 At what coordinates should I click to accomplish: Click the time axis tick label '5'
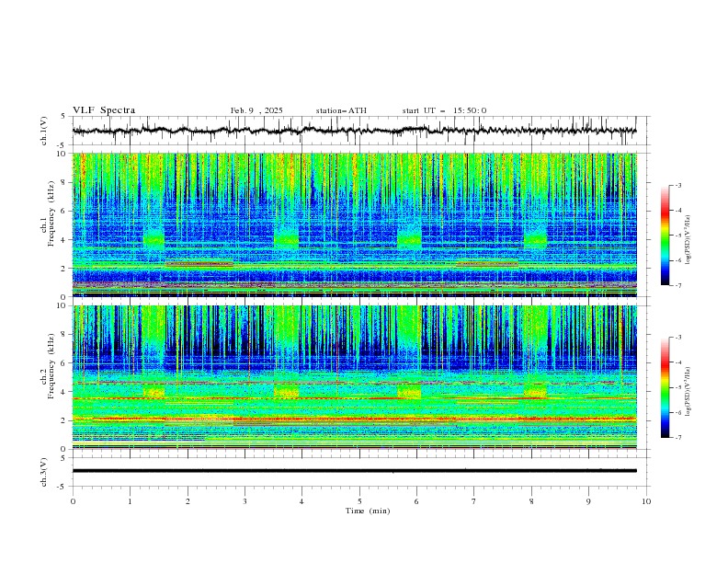coord(359,501)
